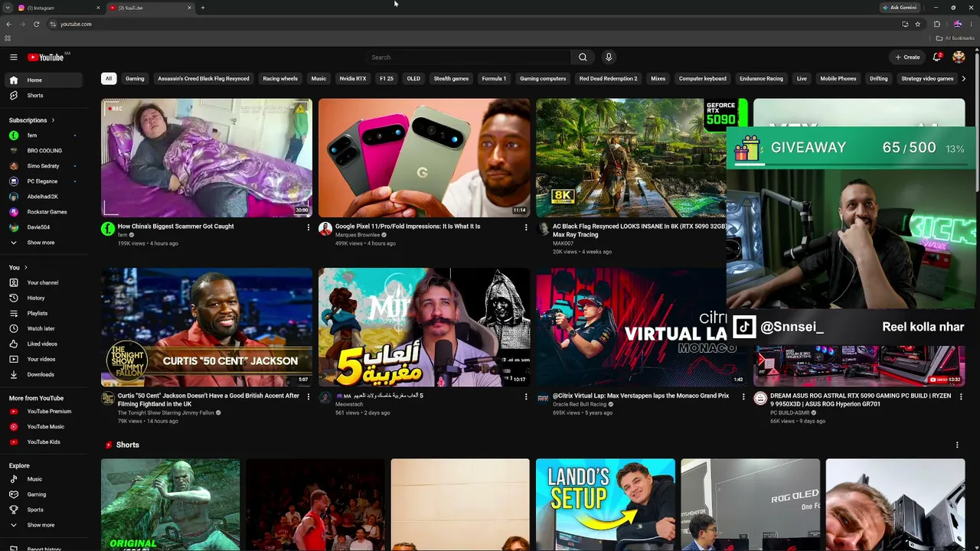Open the BRO COOLING subscription

click(45, 151)
